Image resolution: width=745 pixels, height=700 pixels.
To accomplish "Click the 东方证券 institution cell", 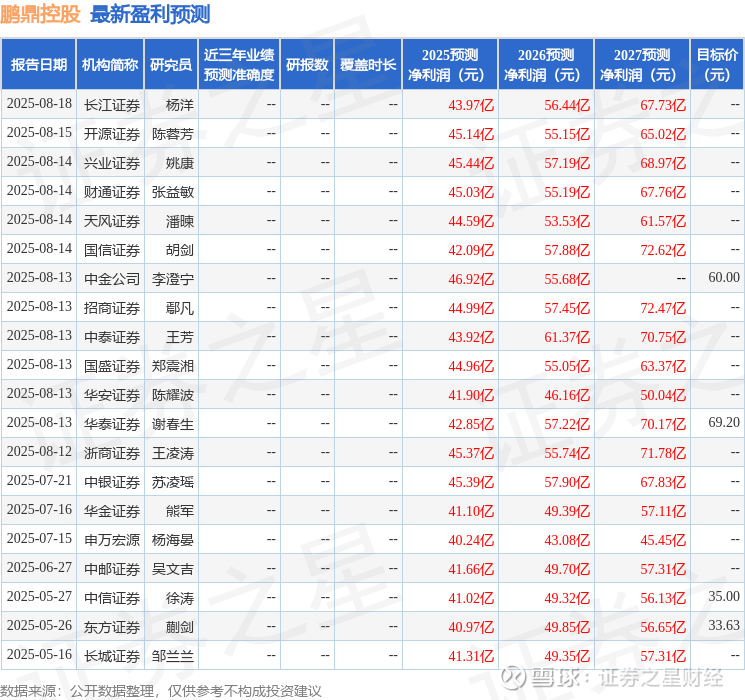I will [112, 627].
